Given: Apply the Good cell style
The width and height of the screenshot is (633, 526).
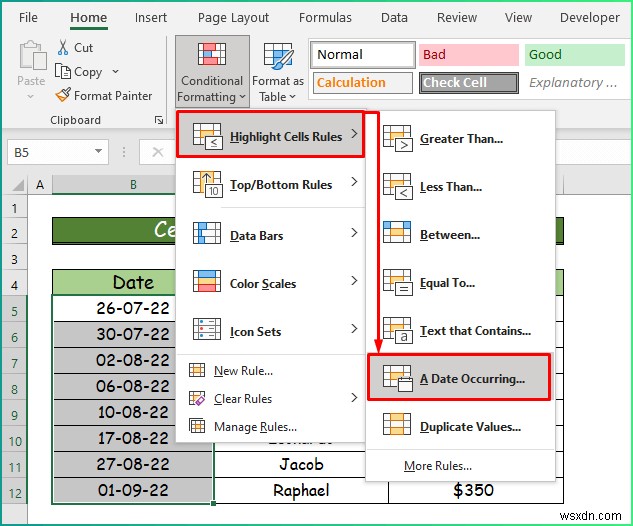Looking at the screenshot, I should (x=574, y=54).
